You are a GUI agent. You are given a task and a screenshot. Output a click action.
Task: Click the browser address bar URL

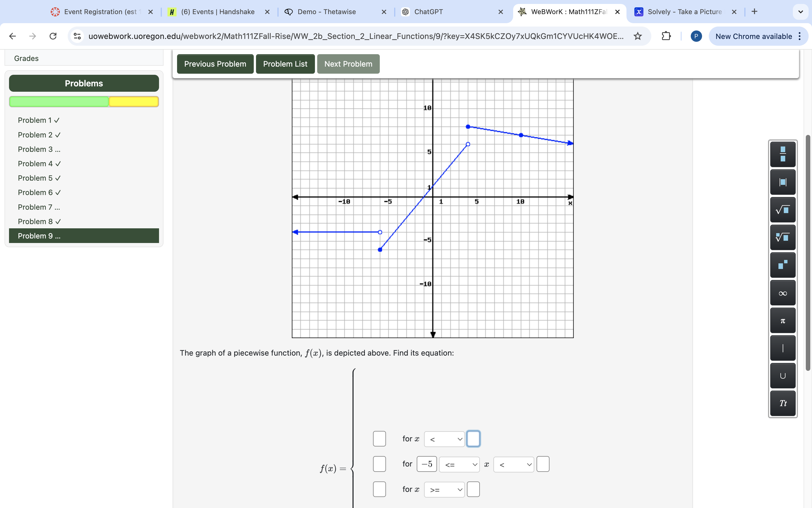[x=356, y=36]
